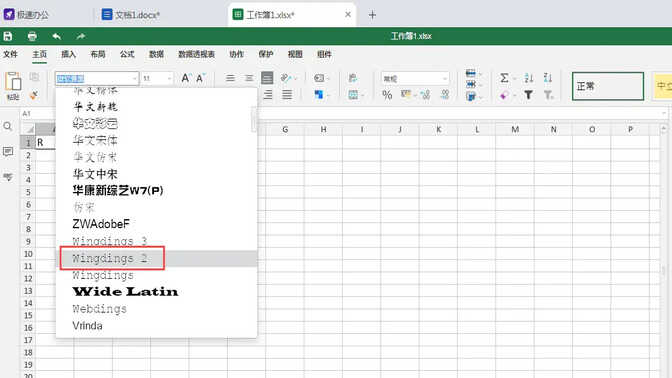672x378 pixels.
Task: Open the number format 常规 dropdown
Action: (415, 78)
